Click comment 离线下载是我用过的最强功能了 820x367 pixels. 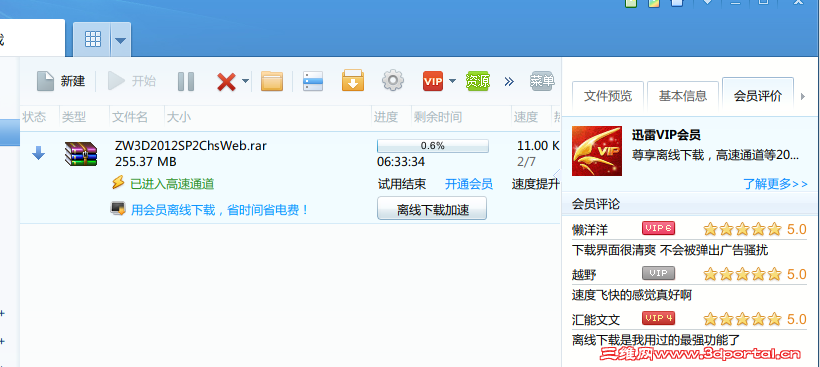point(656,340)
